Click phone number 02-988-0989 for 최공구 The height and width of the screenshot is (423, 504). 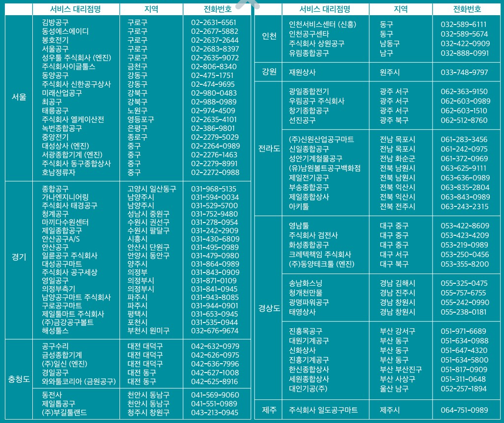[214, 101]
